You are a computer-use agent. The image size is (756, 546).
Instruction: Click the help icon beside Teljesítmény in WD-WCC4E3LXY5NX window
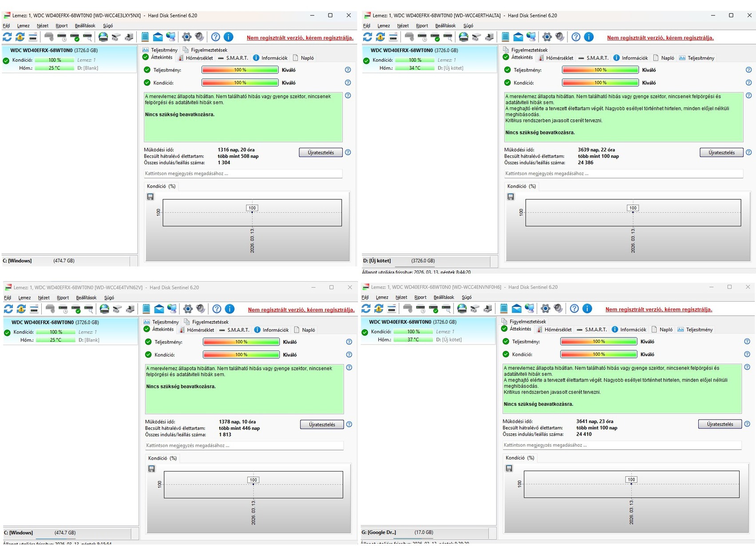coord(348,70)
